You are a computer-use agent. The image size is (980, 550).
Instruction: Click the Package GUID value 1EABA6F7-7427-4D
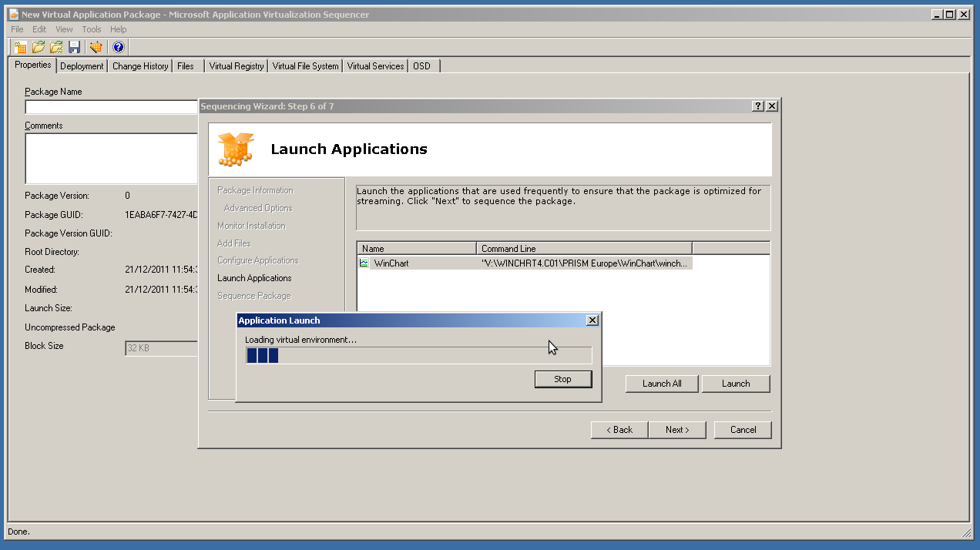click(161, 215)
